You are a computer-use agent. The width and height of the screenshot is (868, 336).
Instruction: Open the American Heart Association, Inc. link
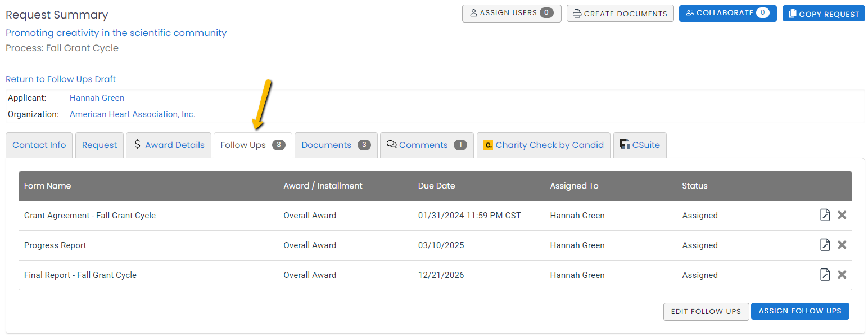click(x=132, y=114)
